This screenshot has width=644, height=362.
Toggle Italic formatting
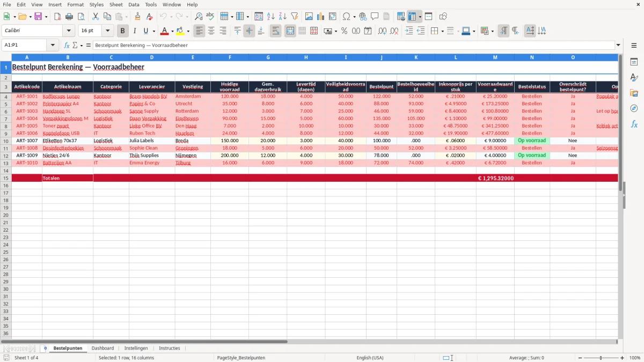click(135, 31)
